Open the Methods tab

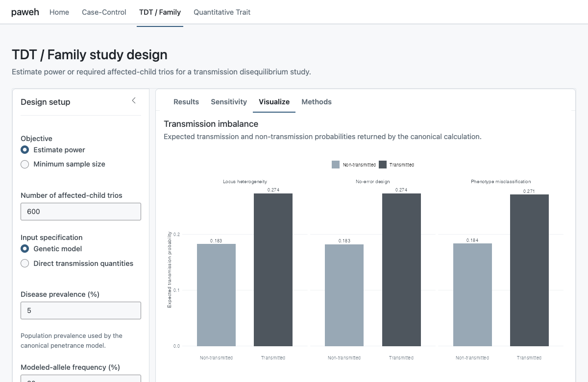(x=317, y=102)
